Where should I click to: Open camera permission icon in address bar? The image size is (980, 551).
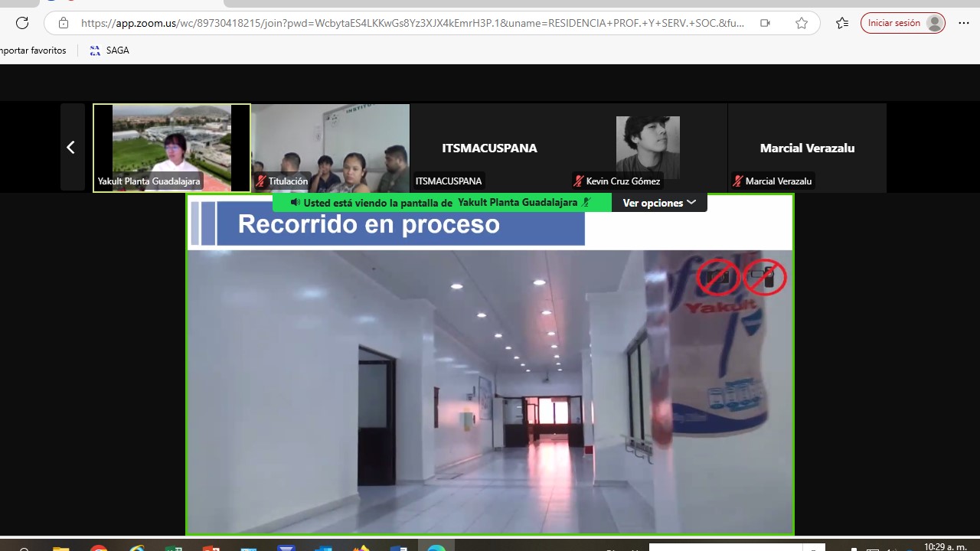click(x=765, y=23)
